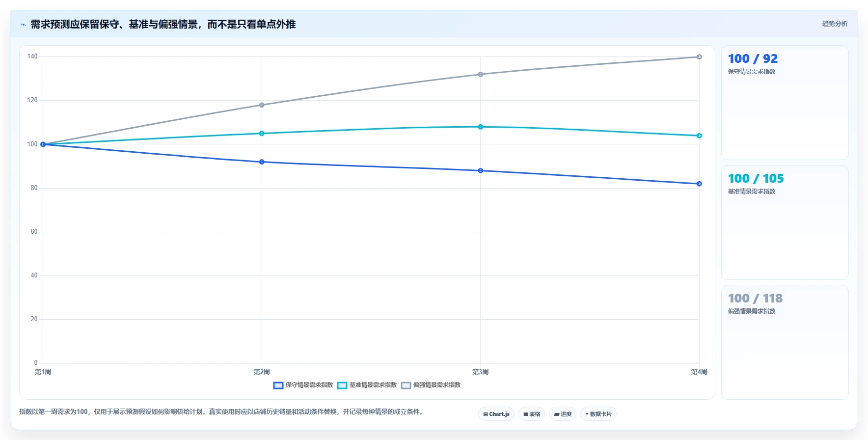The width and height of the screenshot is (868, 440).
Task: Click the 60 y-axis label
Action: (34, 231)
